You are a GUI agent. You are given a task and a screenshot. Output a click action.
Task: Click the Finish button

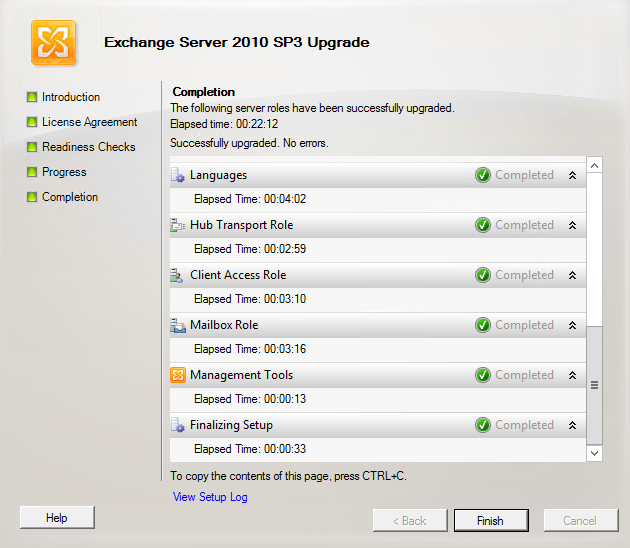click(491, 521)
